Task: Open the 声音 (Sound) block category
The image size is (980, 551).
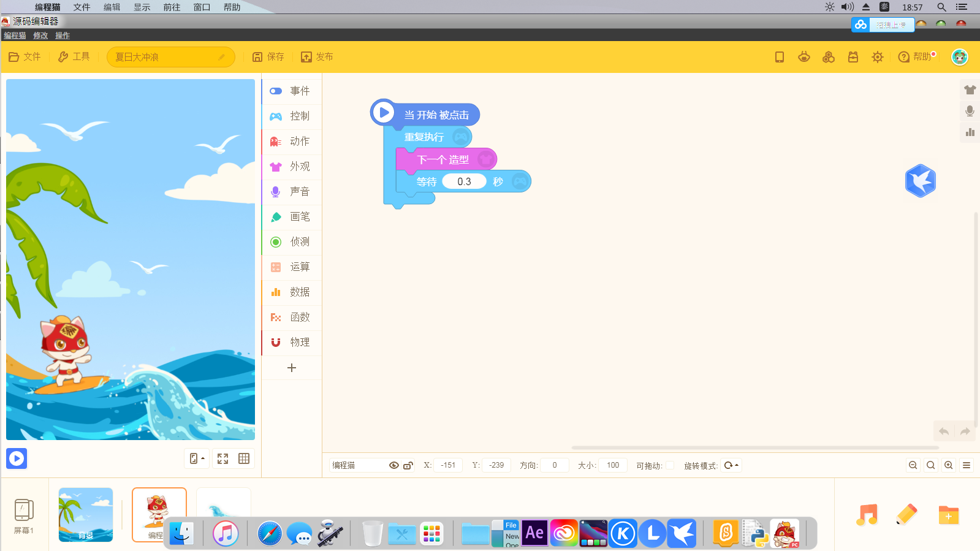Action: 292,191
